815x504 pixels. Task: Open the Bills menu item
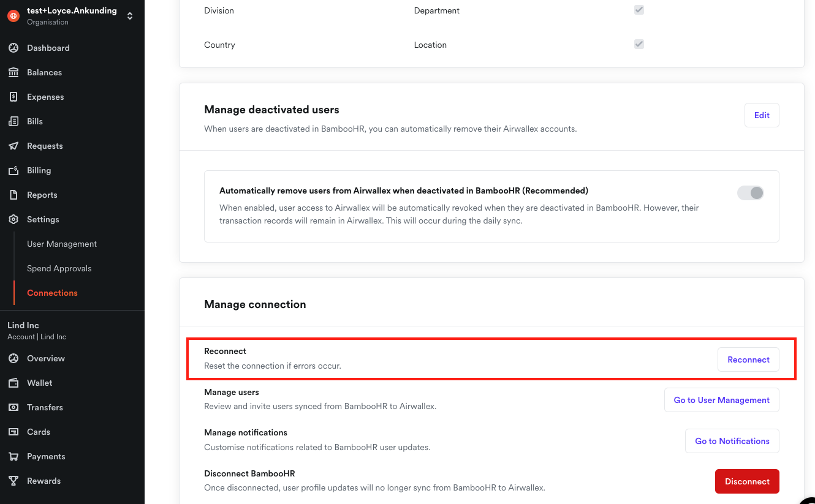(35, 121)
